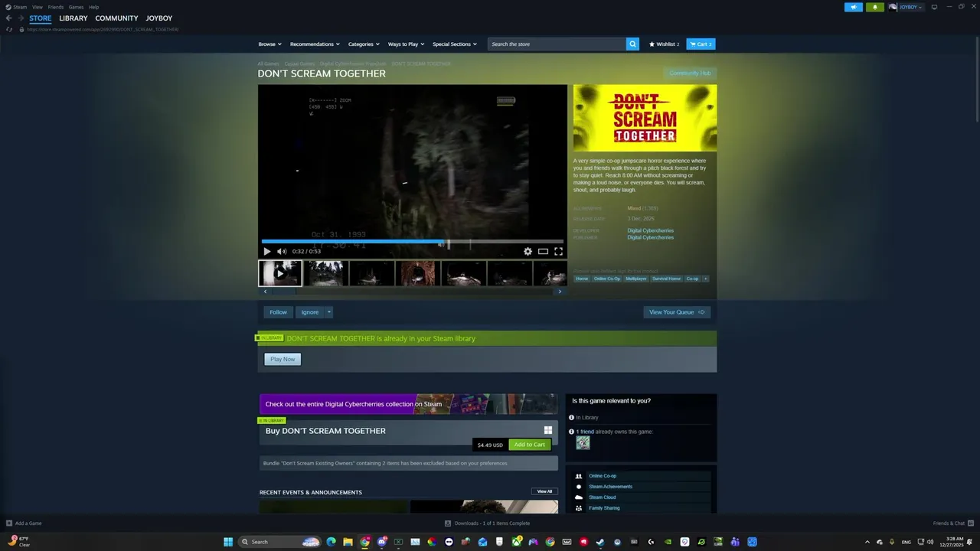Viewport: 980px width, 551px height.
Task: Open the Family Sharing feature link
Action: coord(604,508)
